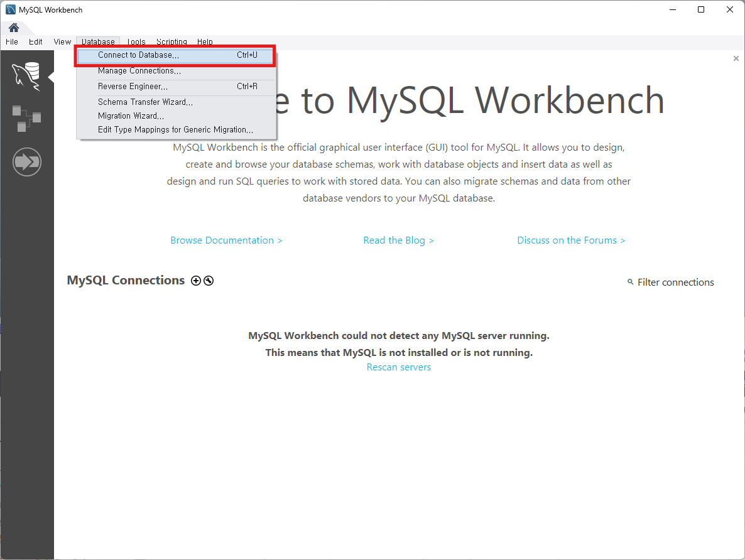The width and height of the screenshot is (745, 560).
Task: Open the Help menu
Action: [x=205, y=42]
